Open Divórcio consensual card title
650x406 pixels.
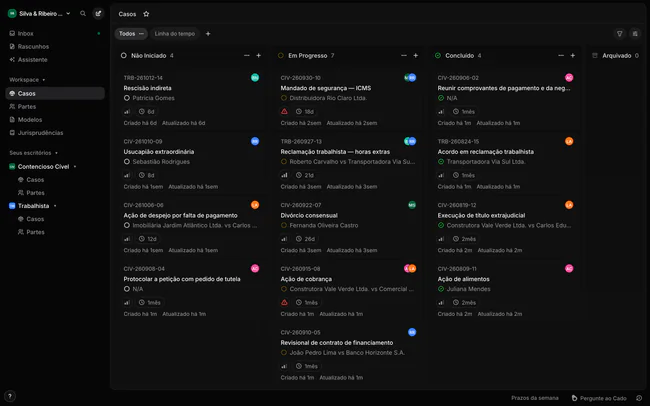pos(309,216)
